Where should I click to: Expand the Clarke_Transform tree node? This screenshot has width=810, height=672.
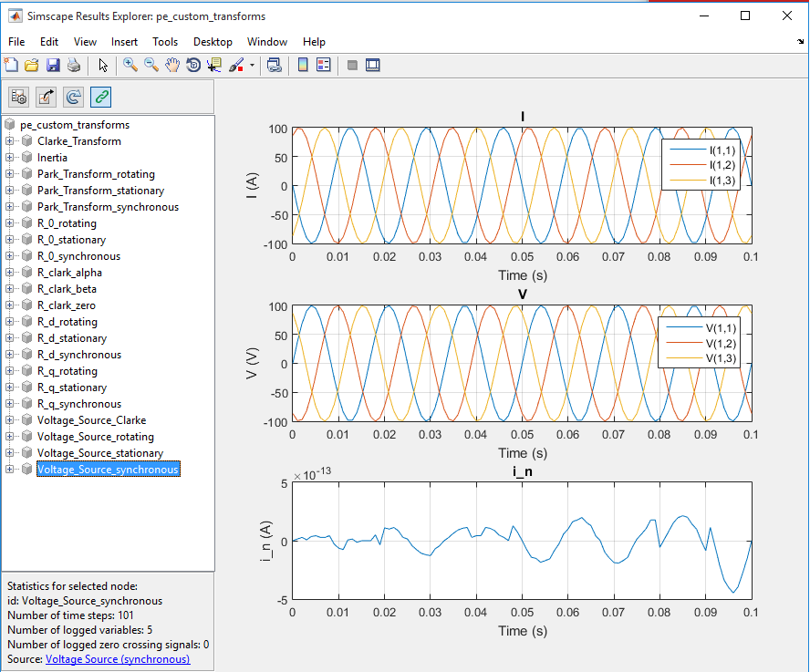tap(10, 141)
